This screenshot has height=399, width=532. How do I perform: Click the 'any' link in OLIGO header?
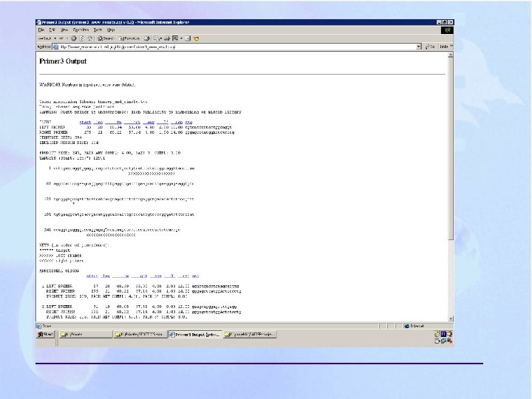coord(149,122)
